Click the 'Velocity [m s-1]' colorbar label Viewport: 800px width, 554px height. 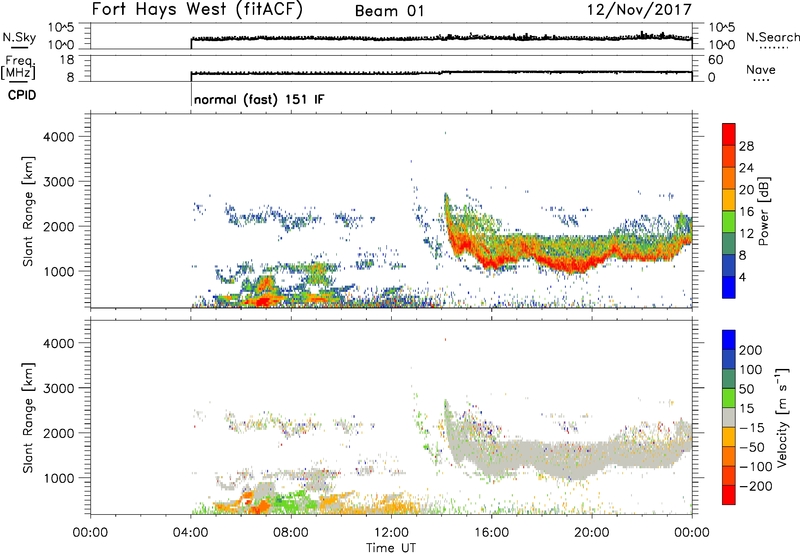coord(781,417)
